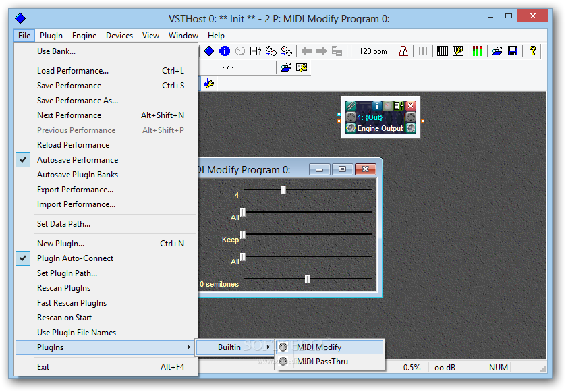The height and width of the screenshot is (392, 566).
Task: Click the right-side speaker icon on Engine Output module
Action: pyautogui.click(x=410, y=128)
